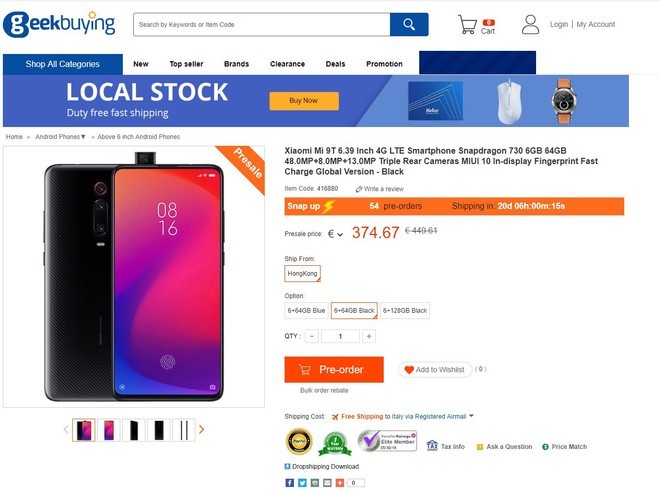The height and width of the screenshot is (491, 660).
Task: Select the 6+64GB Blue option
Action: pos(307,311)
